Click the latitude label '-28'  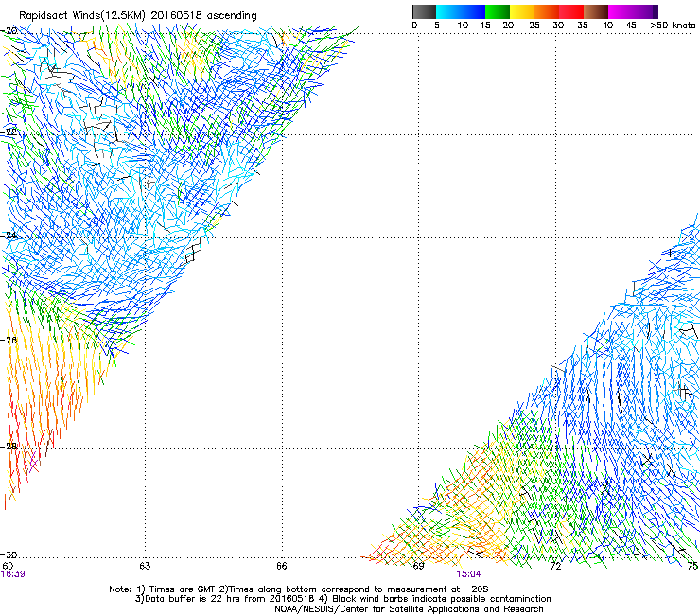pos(9,447)
